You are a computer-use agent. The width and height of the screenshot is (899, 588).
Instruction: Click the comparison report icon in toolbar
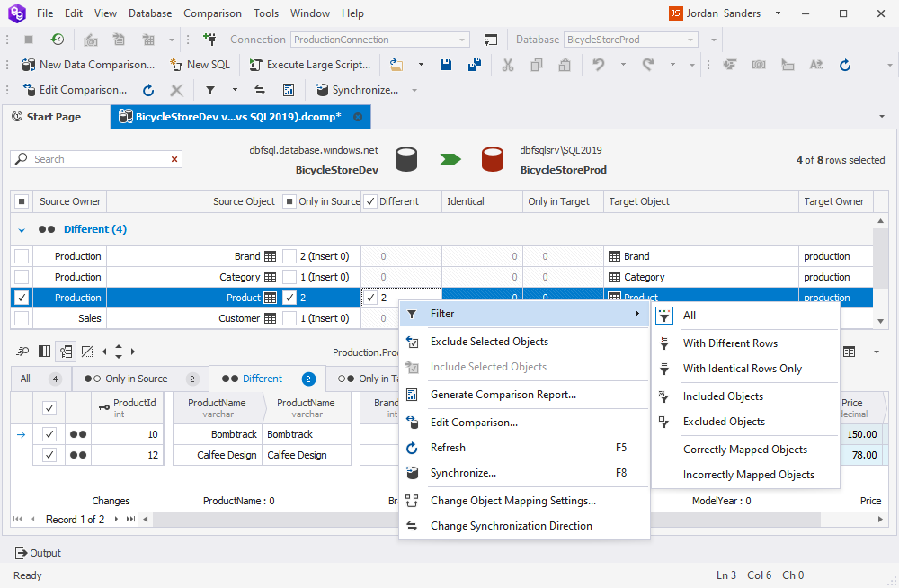point(289,90)
